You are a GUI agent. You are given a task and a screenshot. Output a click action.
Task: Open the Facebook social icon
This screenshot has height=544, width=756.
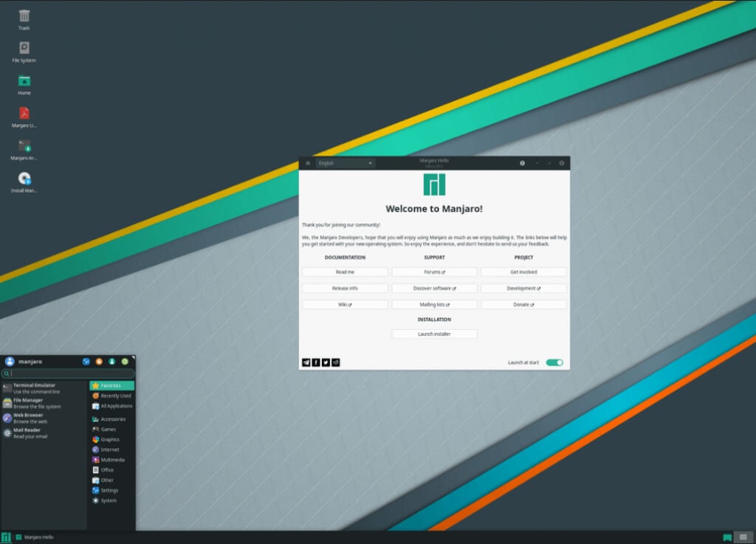click(x=316, y=362)
